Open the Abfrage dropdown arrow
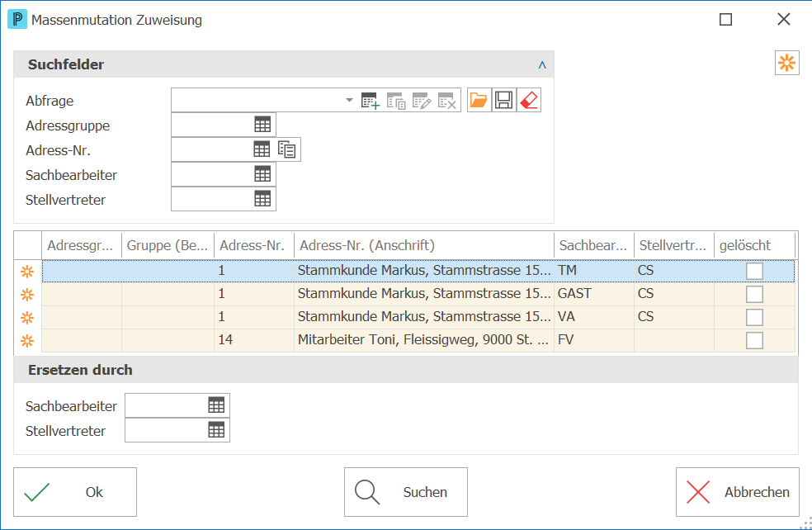The width and height of the screenshot is (812, 530). click(350, 100)
